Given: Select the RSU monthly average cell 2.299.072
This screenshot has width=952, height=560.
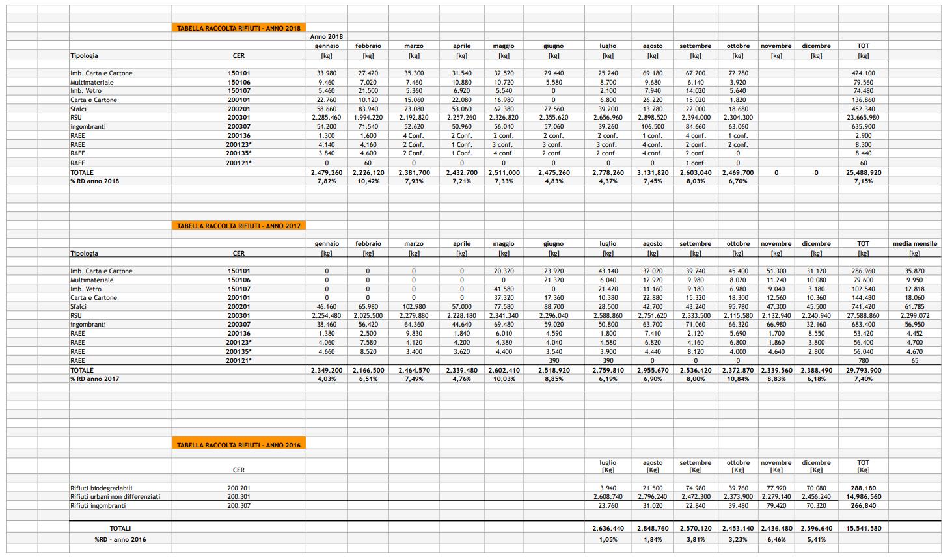Looking at the screenshot, I should [914, 315].
